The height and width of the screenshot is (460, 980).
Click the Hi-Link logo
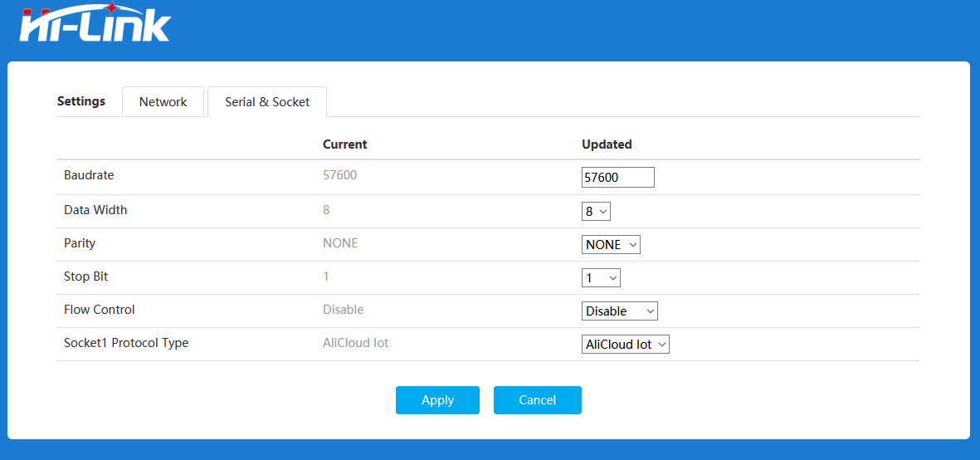94,23
